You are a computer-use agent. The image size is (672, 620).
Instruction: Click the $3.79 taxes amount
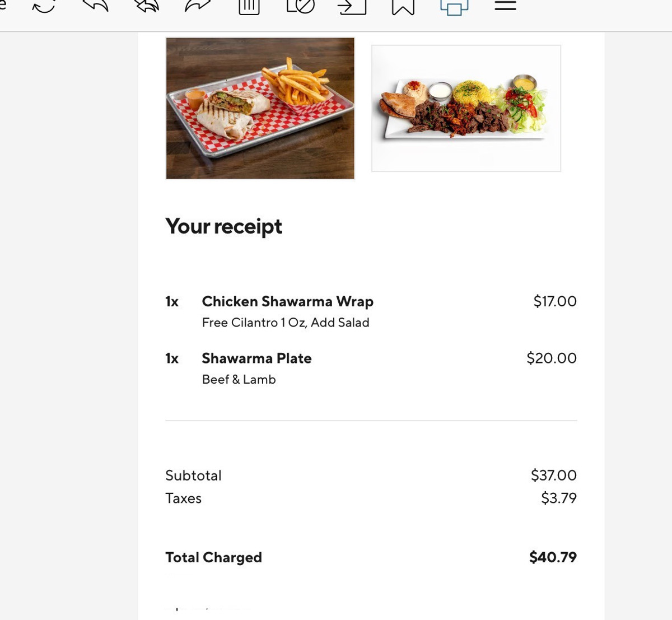pyautogui.click(x=558, y=498)
